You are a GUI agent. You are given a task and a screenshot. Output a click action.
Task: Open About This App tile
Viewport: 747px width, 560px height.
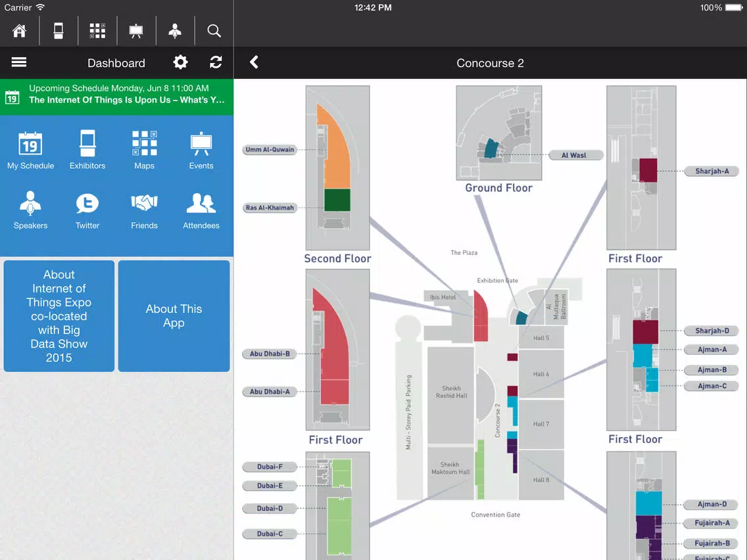(x=174, y=315)
